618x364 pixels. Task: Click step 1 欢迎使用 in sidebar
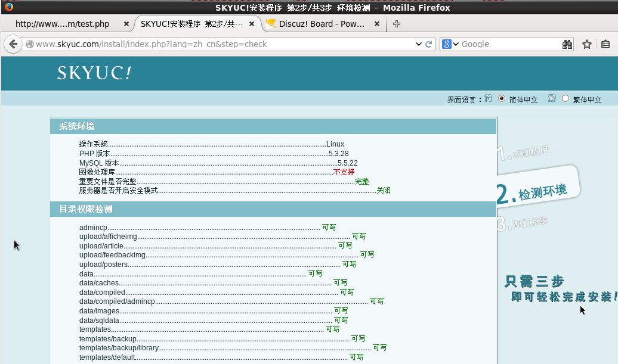[x=523, y=153]
